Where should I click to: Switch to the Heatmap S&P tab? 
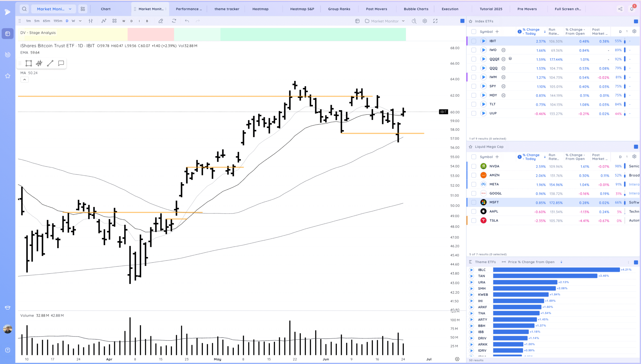pyautogui.click(x=302, y=9)
